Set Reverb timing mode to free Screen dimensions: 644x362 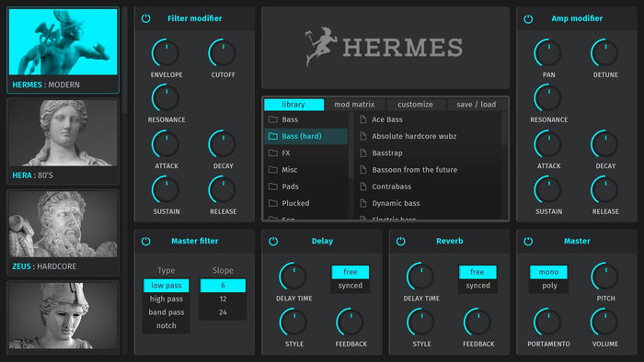[x=477, y=272]
